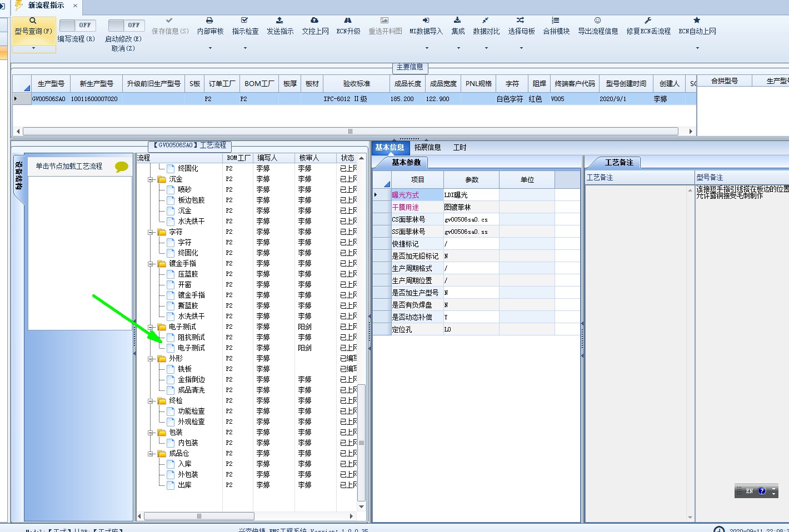Click the 集成 download icon
This screenshot has width=789, height=532.
click(x=457, y=21)
